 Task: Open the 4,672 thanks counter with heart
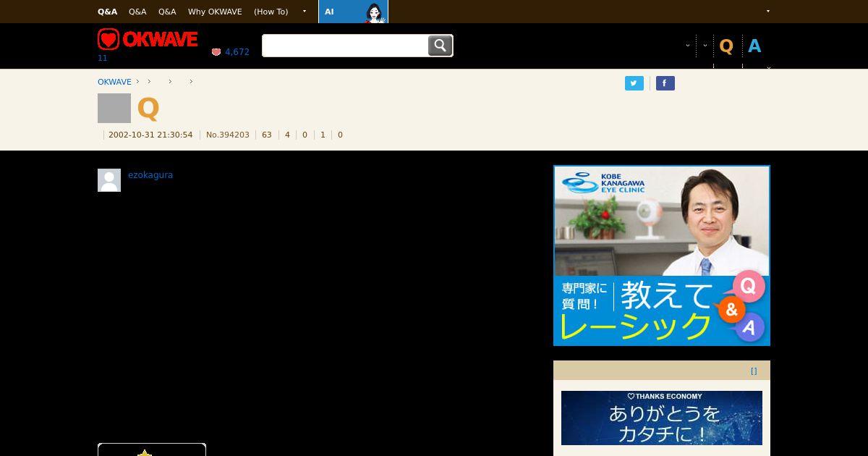(230, 52)
